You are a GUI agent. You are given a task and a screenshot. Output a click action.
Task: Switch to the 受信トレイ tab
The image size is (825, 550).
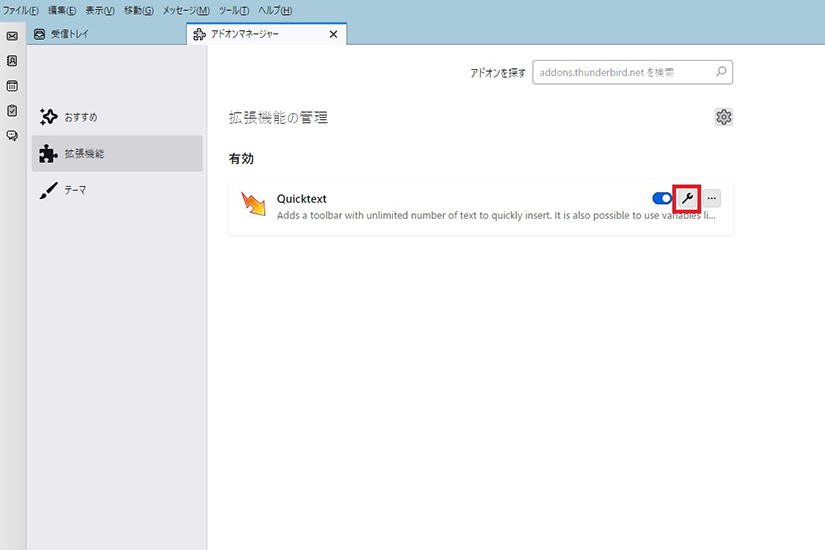[70, 34]
